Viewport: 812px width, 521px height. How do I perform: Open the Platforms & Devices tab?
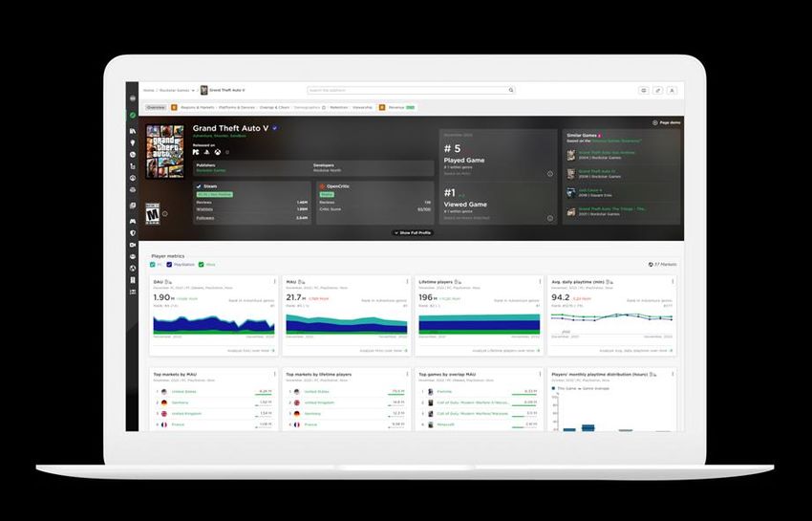[x=237, y=107]
